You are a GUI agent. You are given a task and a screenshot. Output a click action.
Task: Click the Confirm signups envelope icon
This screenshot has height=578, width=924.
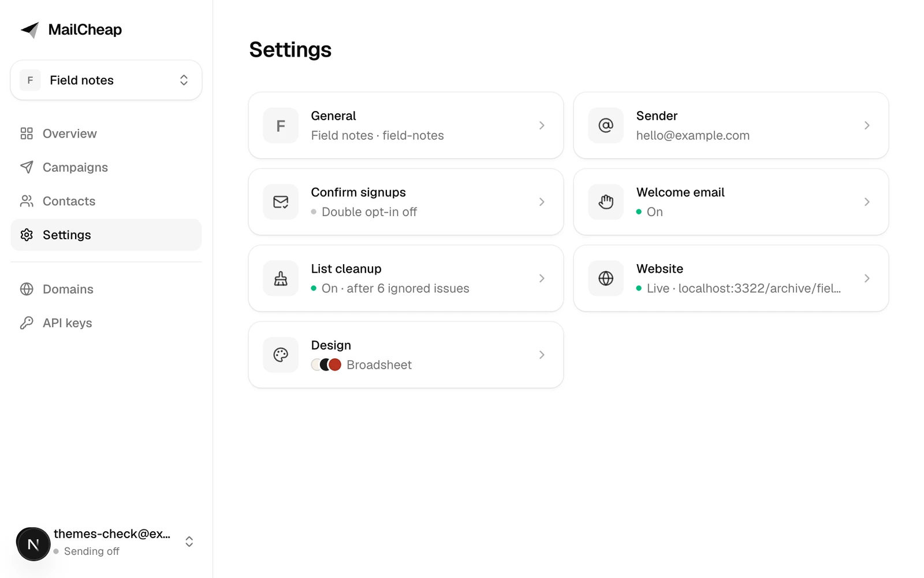click(281, 202)
